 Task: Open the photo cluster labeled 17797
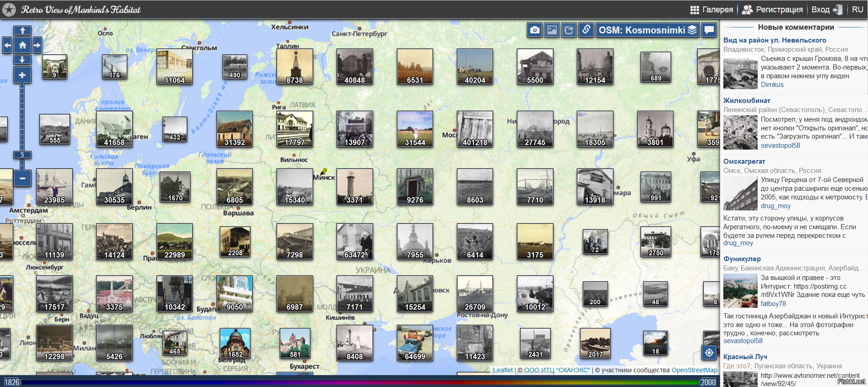point(295,129)
